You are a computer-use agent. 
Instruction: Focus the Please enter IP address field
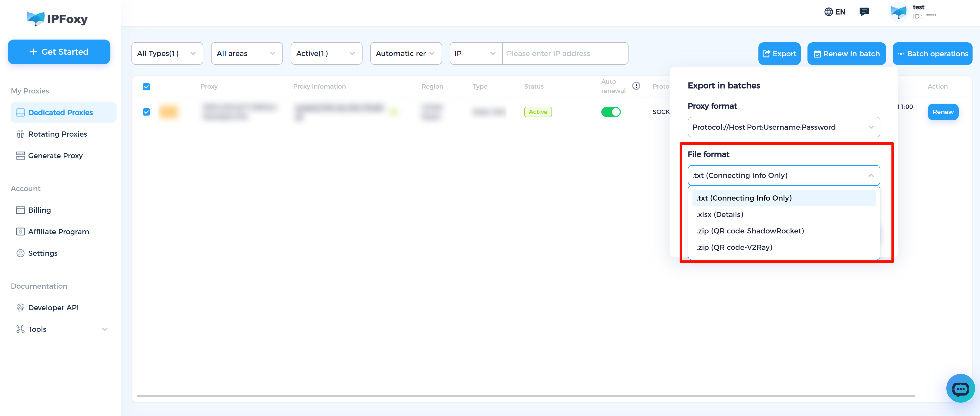(565, 54)
